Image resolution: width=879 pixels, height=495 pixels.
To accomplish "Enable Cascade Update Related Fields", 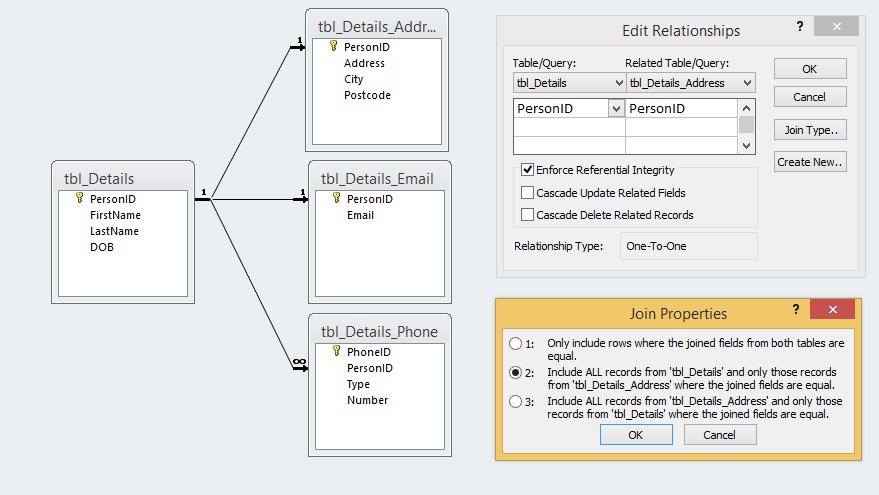I will tap(527, 193).
